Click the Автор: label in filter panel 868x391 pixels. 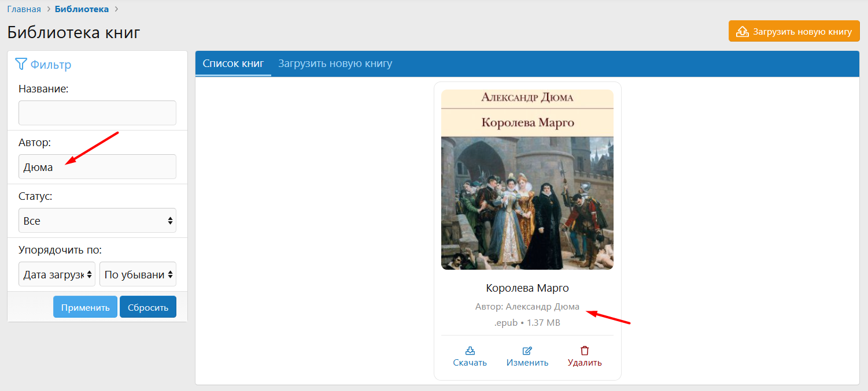coord(35,143)
